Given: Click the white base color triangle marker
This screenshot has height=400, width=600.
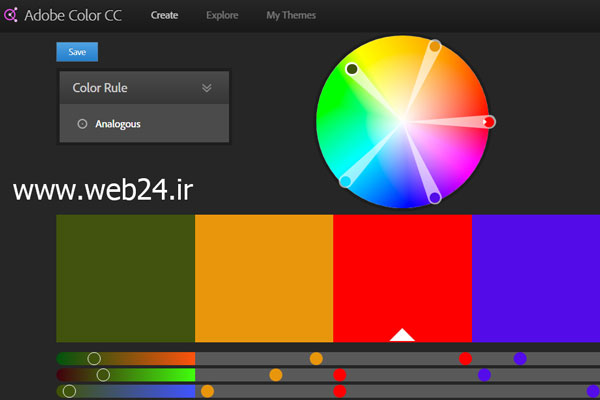Looking at the screenshot, I should tap(402, 335).
